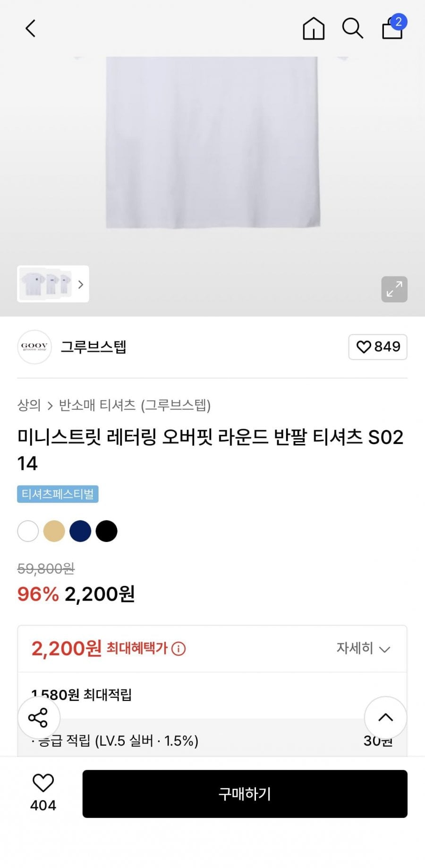The image size is (425, 868).
Task: Toggle product wishlist heart showing 404
Action: pos(43,793)
